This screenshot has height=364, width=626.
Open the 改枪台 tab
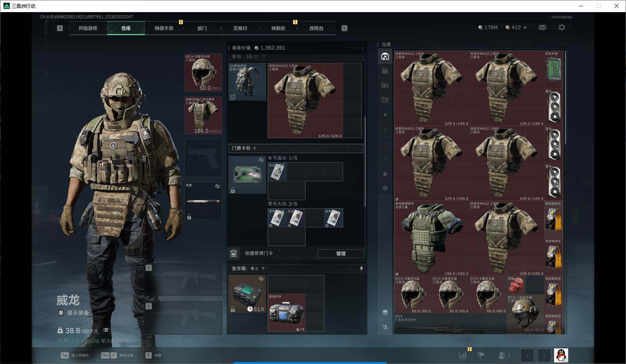[x=316, y=28]
